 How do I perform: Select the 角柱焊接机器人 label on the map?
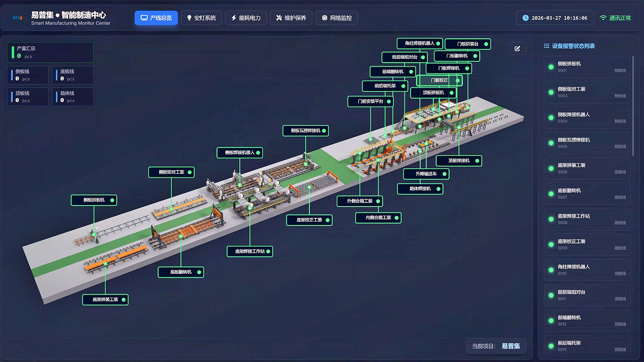coord(420,44)
